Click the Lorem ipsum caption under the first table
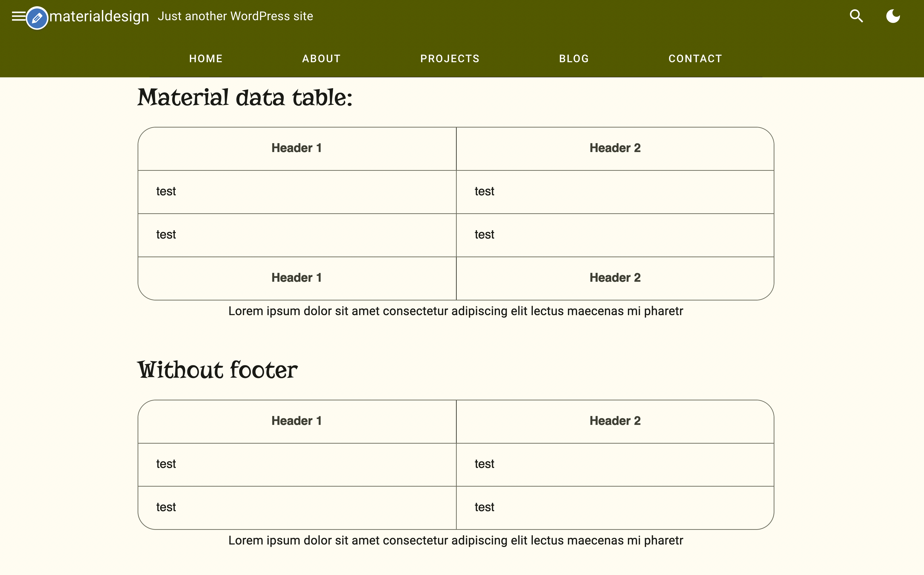924x575 pixels. coord(455,311)
